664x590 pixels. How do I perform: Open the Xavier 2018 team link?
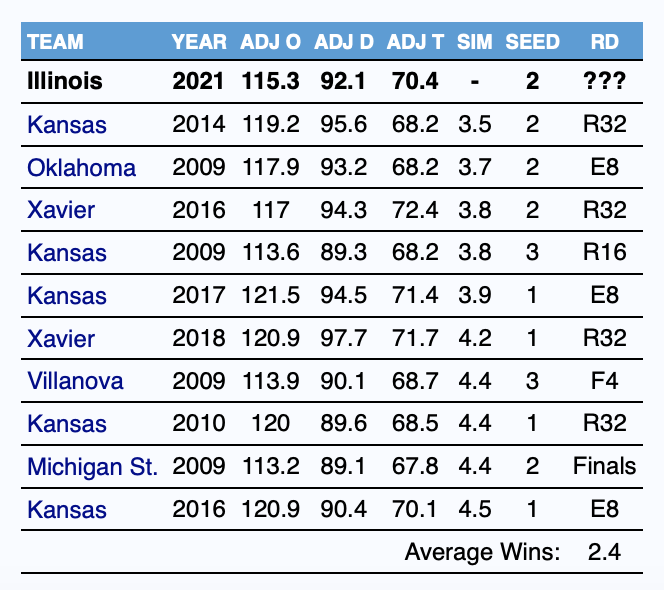click(61, 338)
